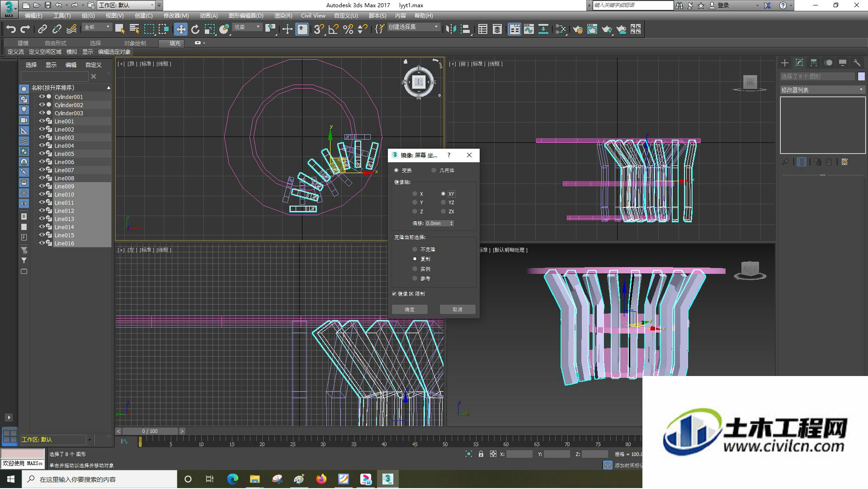Viewport: 868px width, 489px height.
Task: Open the 渲染(R) menu
Action: (283, 16)
